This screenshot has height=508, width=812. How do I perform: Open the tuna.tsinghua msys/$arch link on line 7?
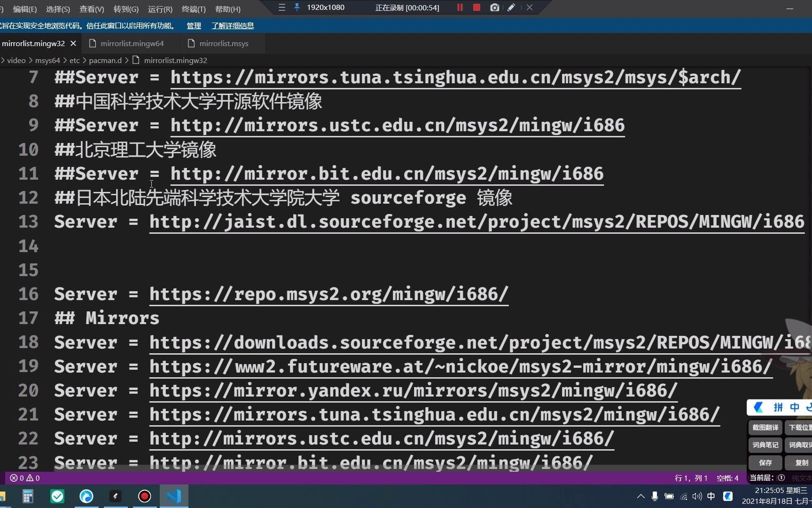pyautogui.click(x=456, y=78)
